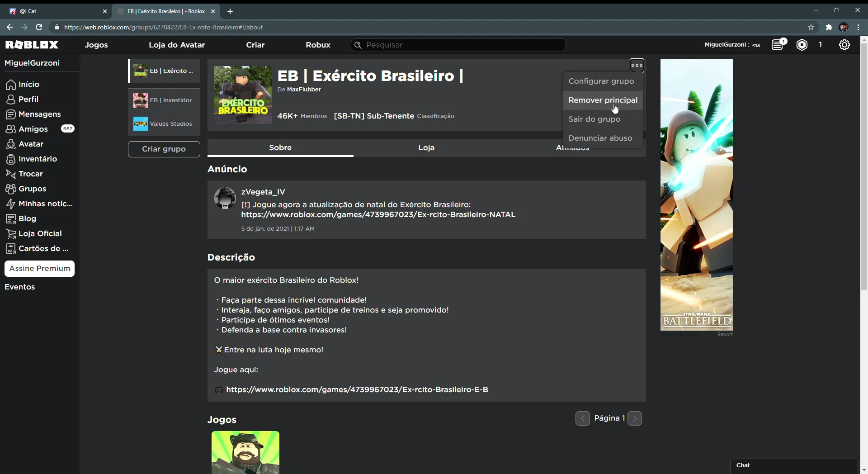Select Denunciar abuso menu entry

[x=603, y=138]
